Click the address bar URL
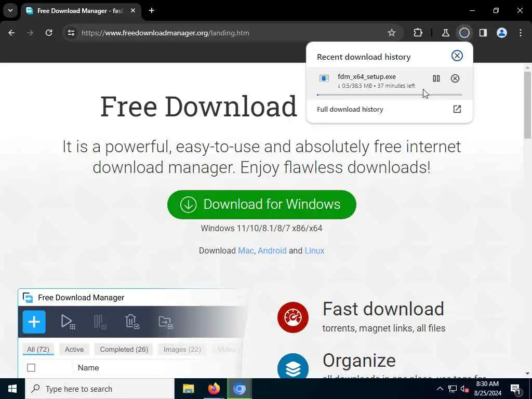This screenshot has height=399, width=532. (x=165, y=33)
